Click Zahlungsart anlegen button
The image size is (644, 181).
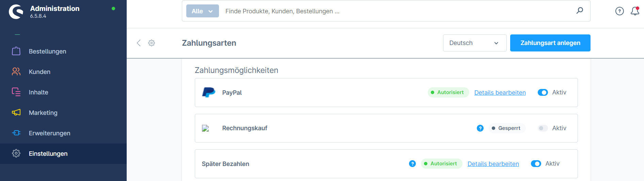click(550, 43)
